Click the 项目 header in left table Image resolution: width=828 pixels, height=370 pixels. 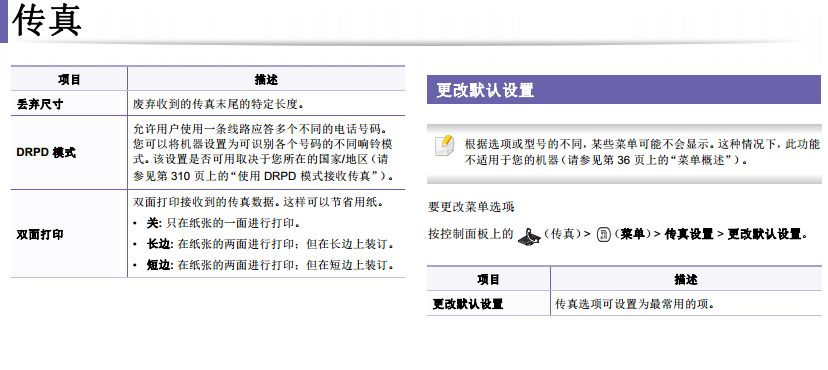coord(69,80)
